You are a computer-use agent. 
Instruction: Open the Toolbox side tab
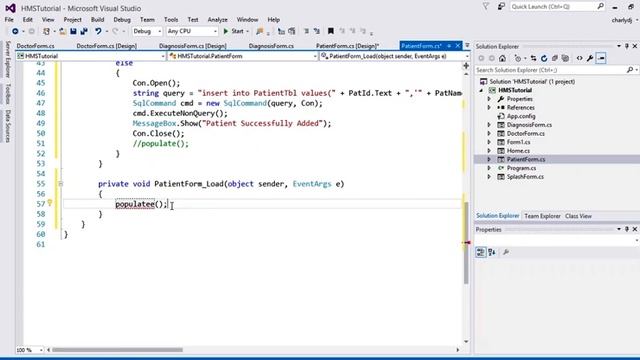point(7,94)
